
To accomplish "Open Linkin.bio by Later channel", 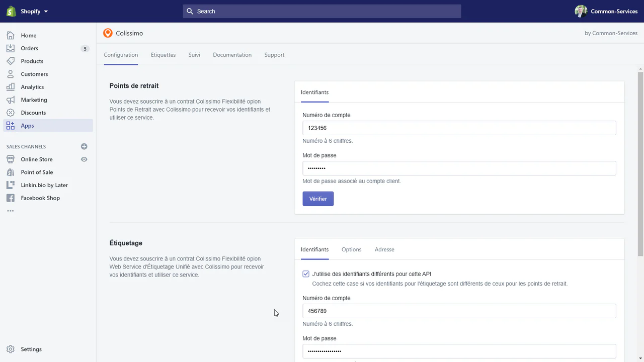I will [44, 185].
